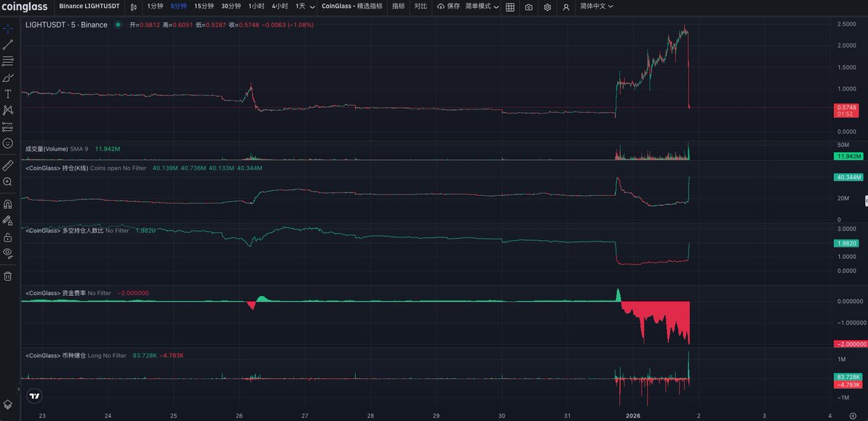The width and height of the screenshot is (868, 421).
Task: Select the crosshair cursor tool
Action: tap(8, 28)
